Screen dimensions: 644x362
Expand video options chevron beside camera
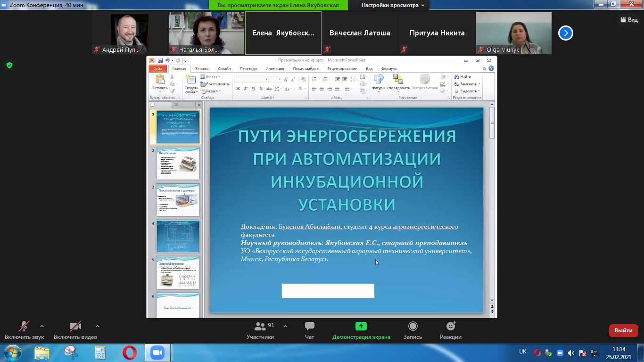pyautogui.click(x=98, y=326)
